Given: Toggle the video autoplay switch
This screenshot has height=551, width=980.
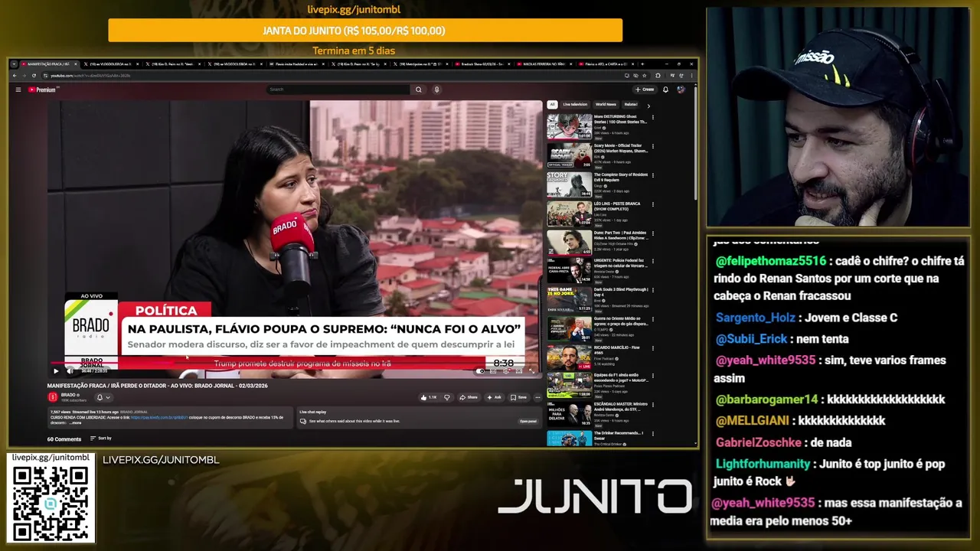Looking at the screenshot, I should (481, 371).
